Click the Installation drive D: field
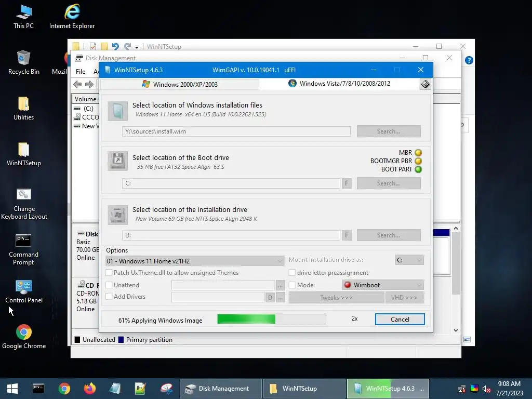The width and height of the screenshot is (532, 399). 231,235
